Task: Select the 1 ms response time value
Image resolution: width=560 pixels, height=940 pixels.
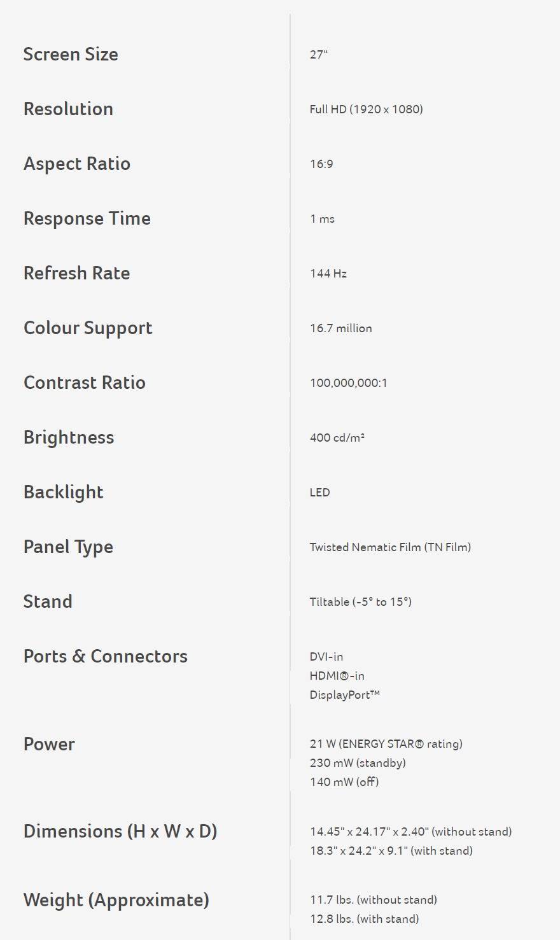Action: click(x=322, y=219)
